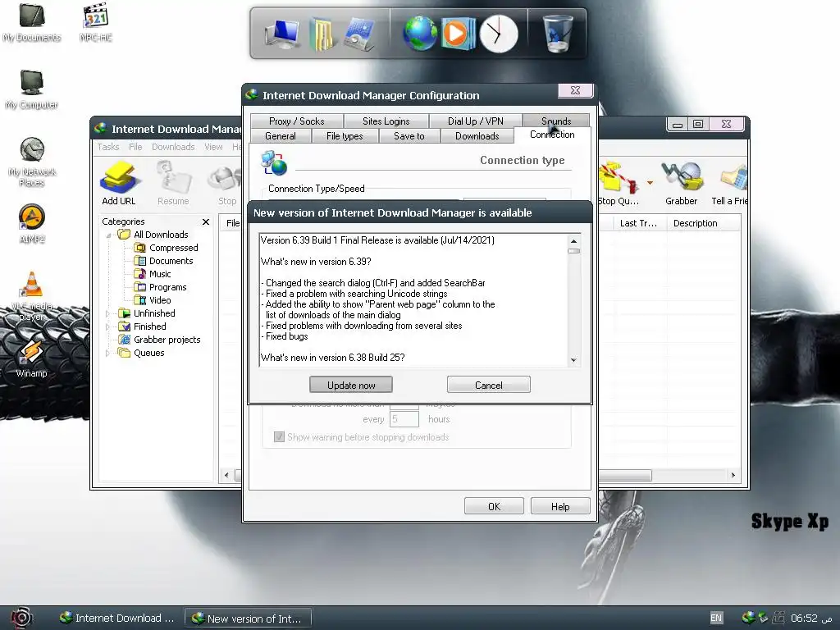840x630 pixels.
Task: Click Tell a Friend icon
Action: click(x=729, y=183)
